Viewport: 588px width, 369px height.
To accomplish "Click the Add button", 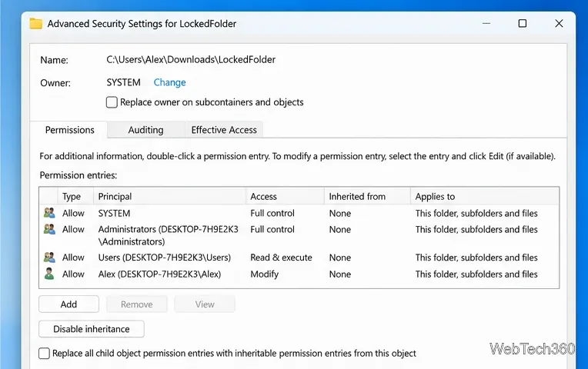I will coord(68,304).
